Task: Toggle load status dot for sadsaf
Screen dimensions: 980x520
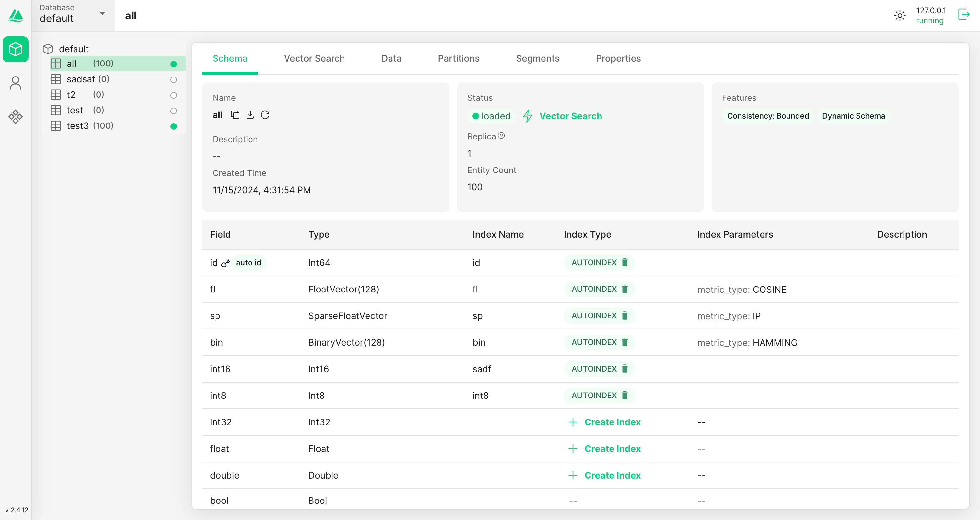Action: point(174,79)
